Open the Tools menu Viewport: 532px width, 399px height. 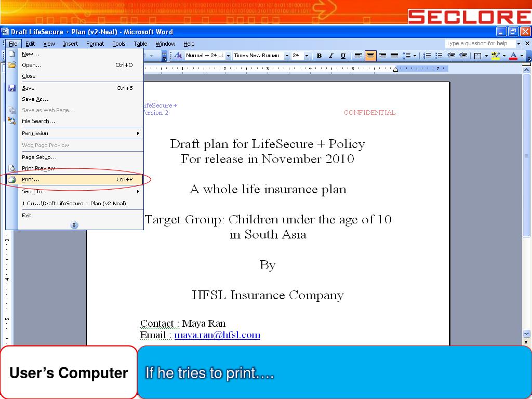[119, 44]
